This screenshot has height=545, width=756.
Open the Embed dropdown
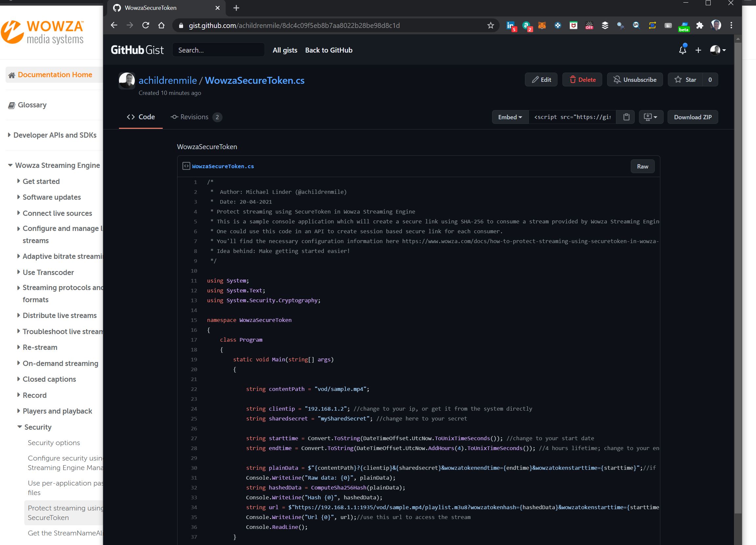[x=510, y=117]
